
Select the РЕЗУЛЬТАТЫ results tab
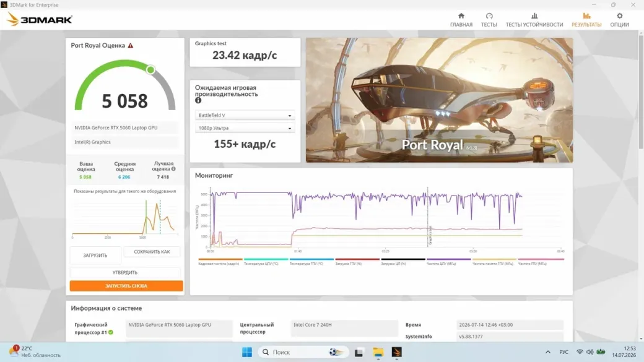click(x=586, y=20)
